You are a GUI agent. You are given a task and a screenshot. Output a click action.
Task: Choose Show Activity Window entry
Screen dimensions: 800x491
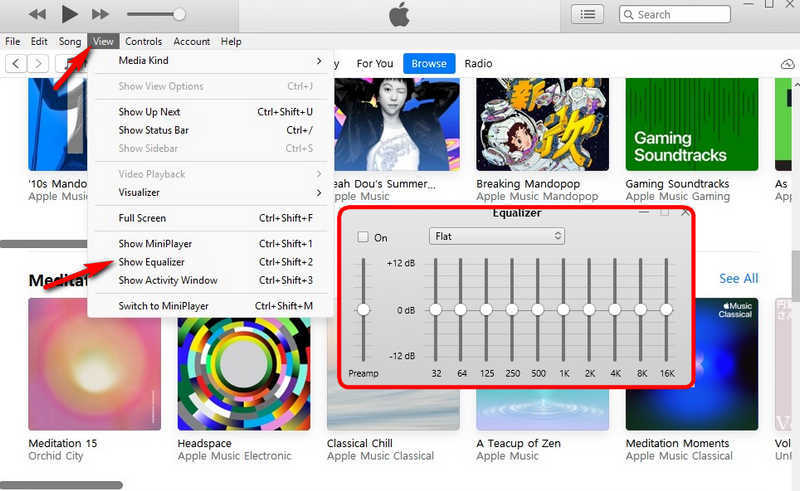coord(210,280)
